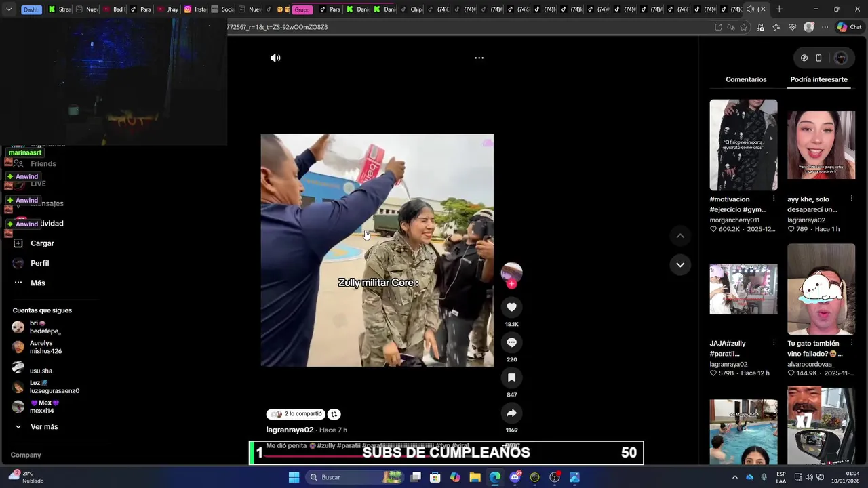
Task: Visit alvarocordovaa_ profile link
Action: click(811, 364)
